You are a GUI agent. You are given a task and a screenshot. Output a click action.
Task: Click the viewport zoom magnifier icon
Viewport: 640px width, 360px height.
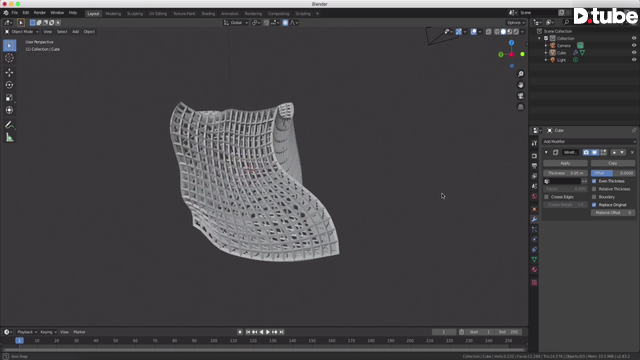[x=520, y=74]
